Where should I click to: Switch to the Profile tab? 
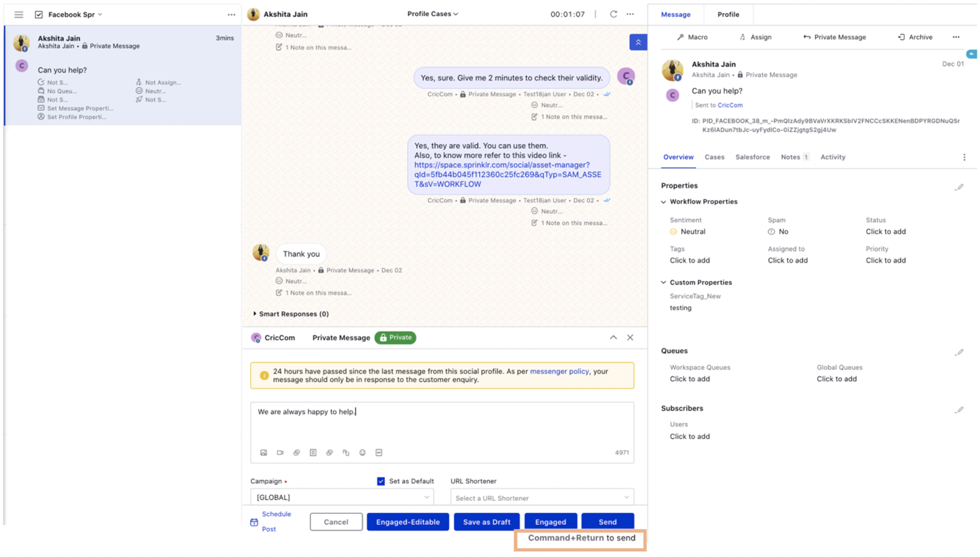728,15
